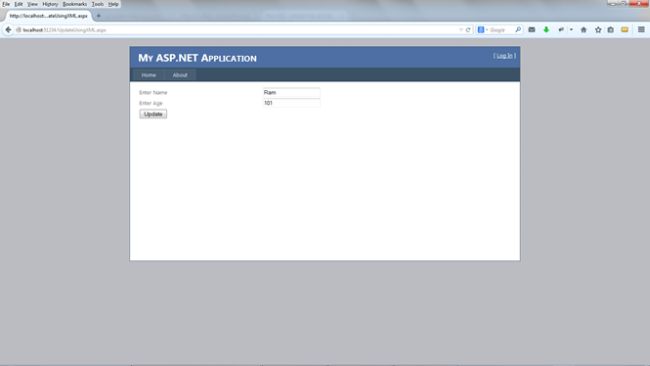Go to the Firefox home page icon
Screen dimensions: 650x366
(x=584, y=30)
